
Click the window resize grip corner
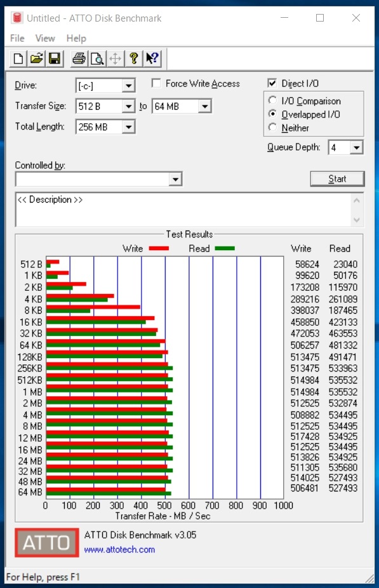(369, 578)
